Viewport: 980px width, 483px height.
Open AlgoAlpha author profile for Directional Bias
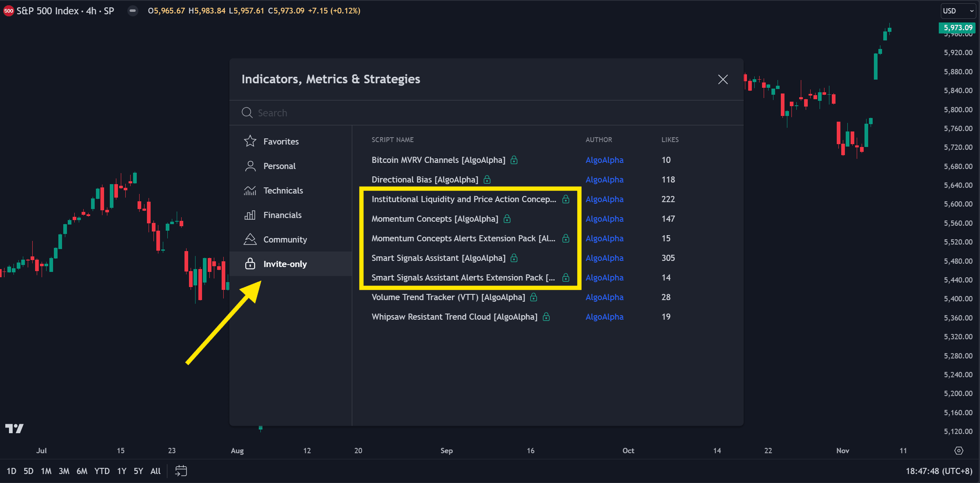click(604, 180)
